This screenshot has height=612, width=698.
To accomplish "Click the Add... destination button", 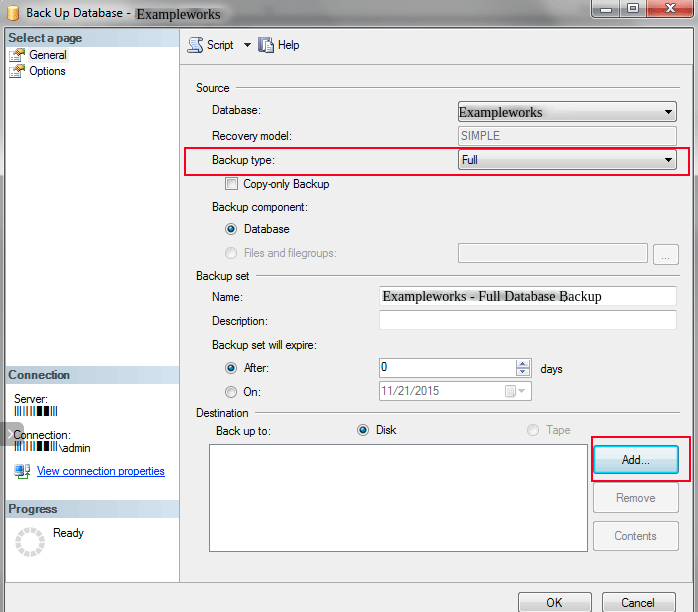I will [636, 459].
